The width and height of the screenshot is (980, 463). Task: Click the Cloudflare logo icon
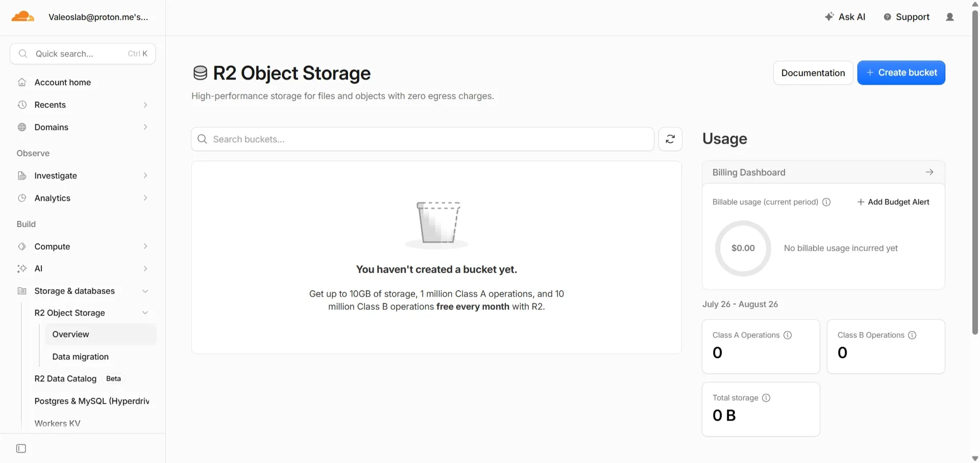(x=23, y=17)
